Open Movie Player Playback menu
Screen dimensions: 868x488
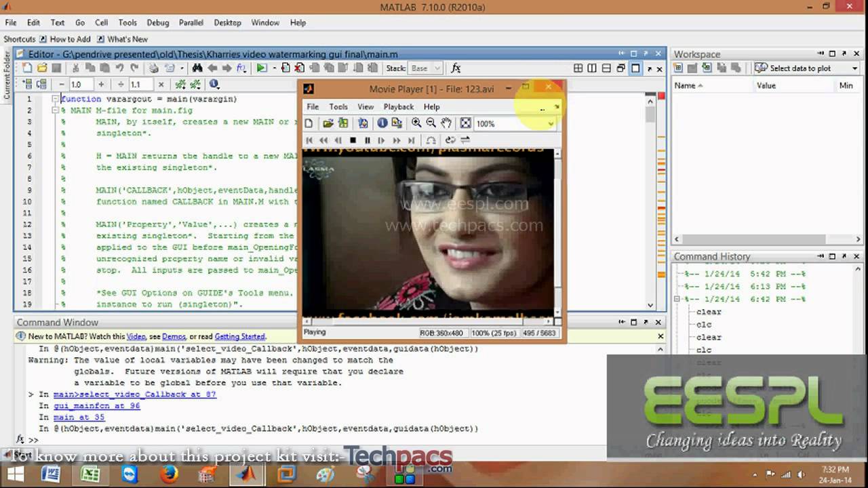[398, 106]
